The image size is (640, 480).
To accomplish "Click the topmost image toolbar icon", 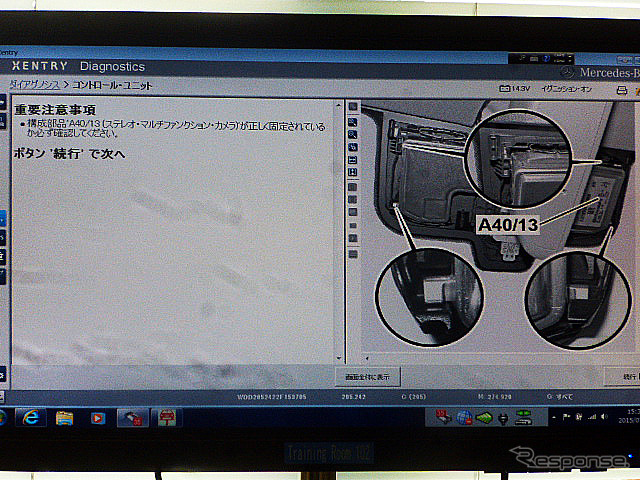I will click(x=353, y=107).
